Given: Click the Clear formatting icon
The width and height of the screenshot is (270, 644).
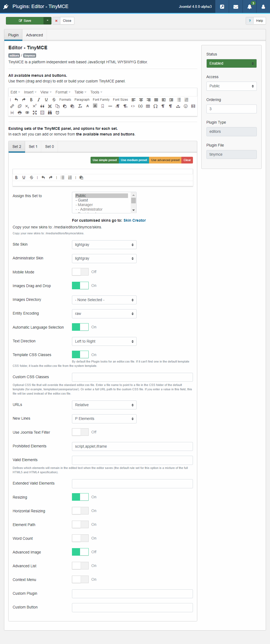Looking at the screenshot, I should (80, 106).
